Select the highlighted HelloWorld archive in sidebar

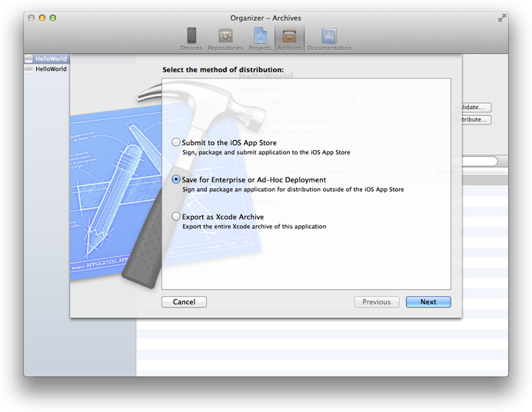pos(47,58)
